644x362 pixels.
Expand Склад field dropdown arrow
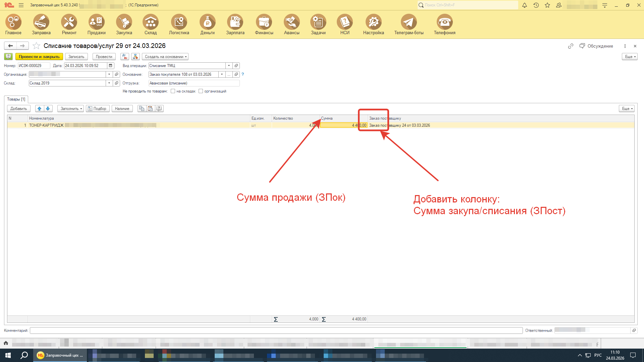pos(109,83)
